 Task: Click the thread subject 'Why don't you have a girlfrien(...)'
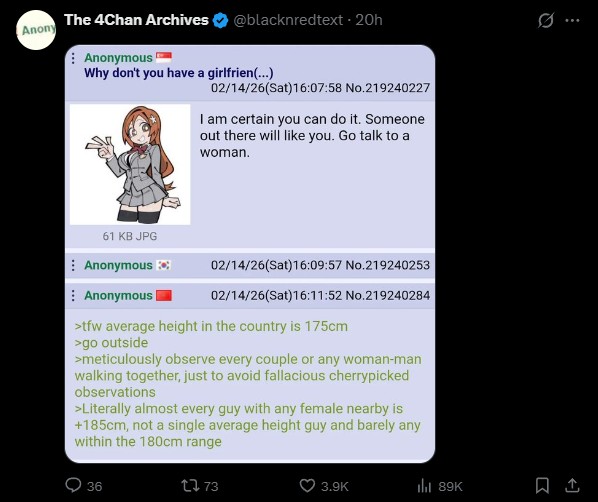pos(178,72)
